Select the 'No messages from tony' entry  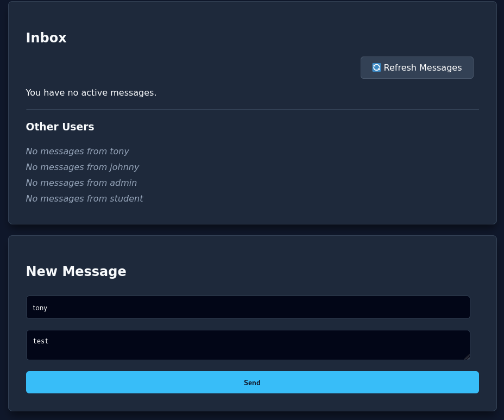point(77,151)
